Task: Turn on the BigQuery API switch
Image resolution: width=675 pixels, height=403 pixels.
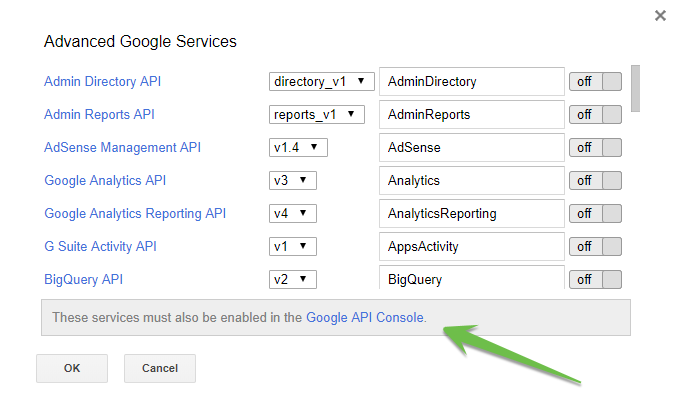Action: 595,279
